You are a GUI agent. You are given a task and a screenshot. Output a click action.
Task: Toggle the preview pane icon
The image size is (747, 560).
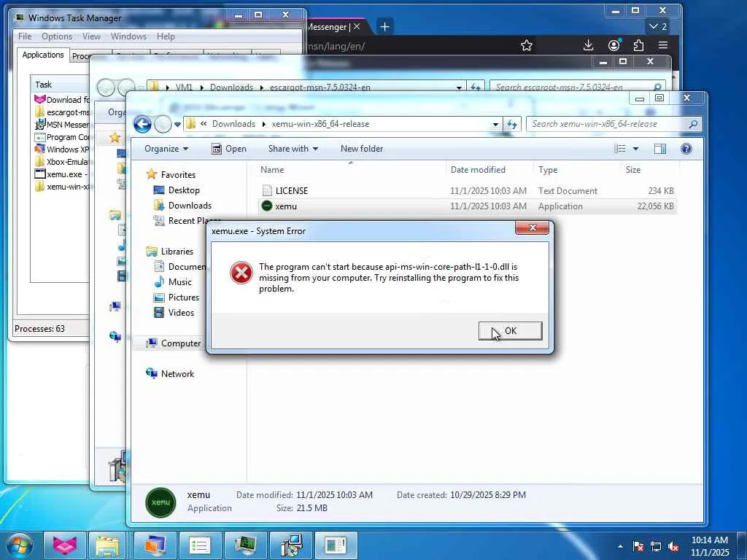click(x=659, y=149)
